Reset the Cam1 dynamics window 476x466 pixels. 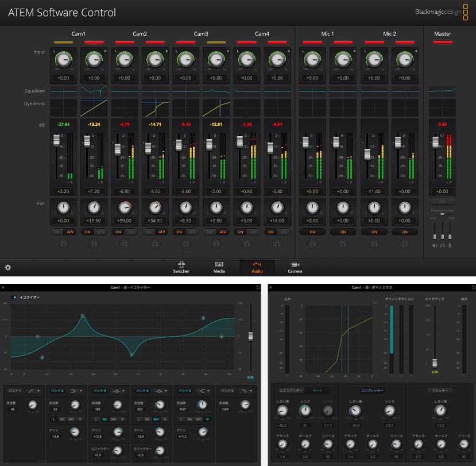point(473,287)
